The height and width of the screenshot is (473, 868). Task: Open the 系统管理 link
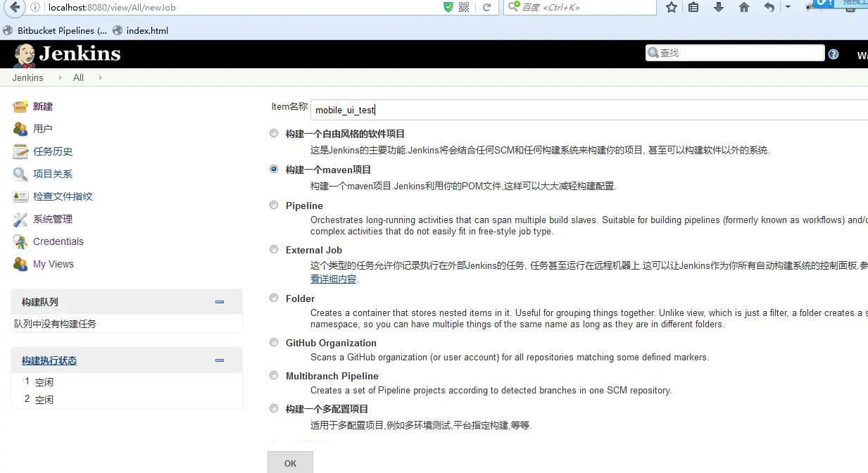pyautogui.click(x=53, y=219)
